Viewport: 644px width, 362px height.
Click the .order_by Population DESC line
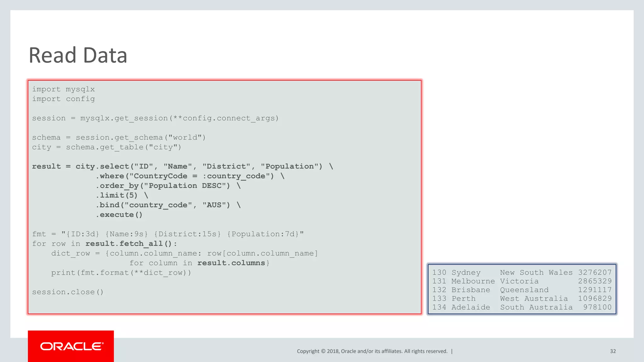(168, 186)
